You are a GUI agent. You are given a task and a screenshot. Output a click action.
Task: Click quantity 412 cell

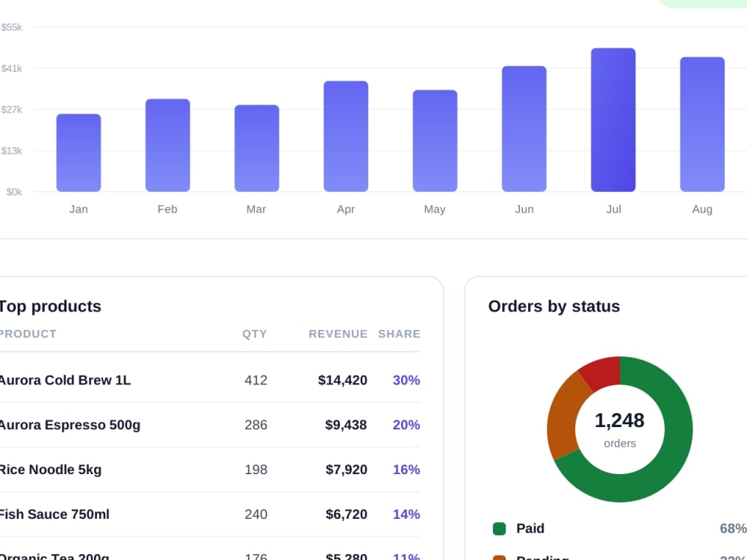pyautogui.click(x=255, y=380)
